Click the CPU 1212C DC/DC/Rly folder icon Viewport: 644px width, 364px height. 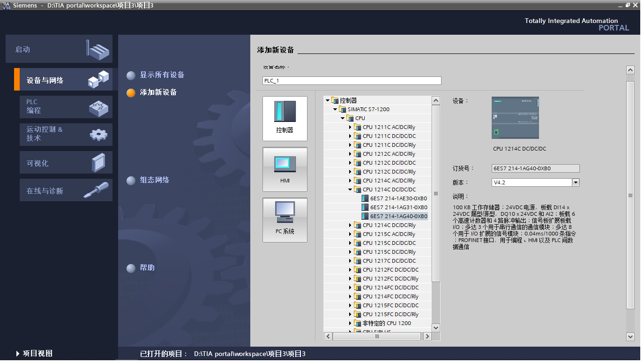357,172
